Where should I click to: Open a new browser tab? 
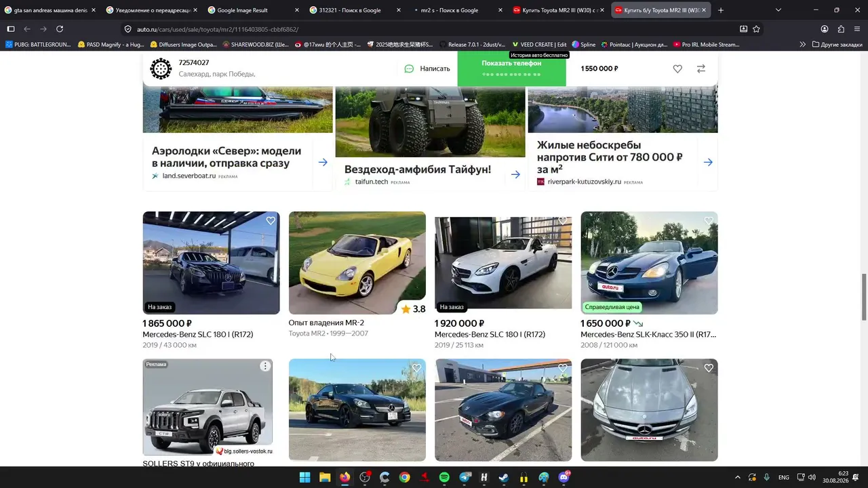720,10
